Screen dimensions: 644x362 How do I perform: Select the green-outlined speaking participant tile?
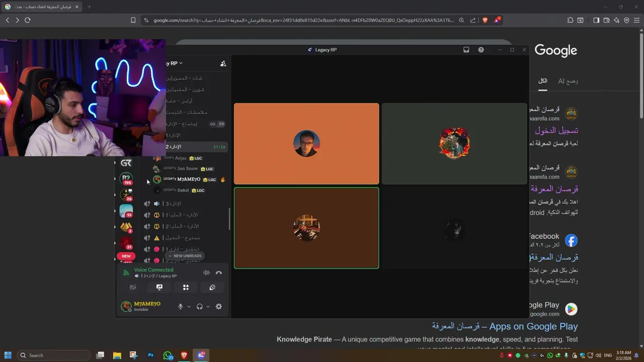click(x=306, y=228)
